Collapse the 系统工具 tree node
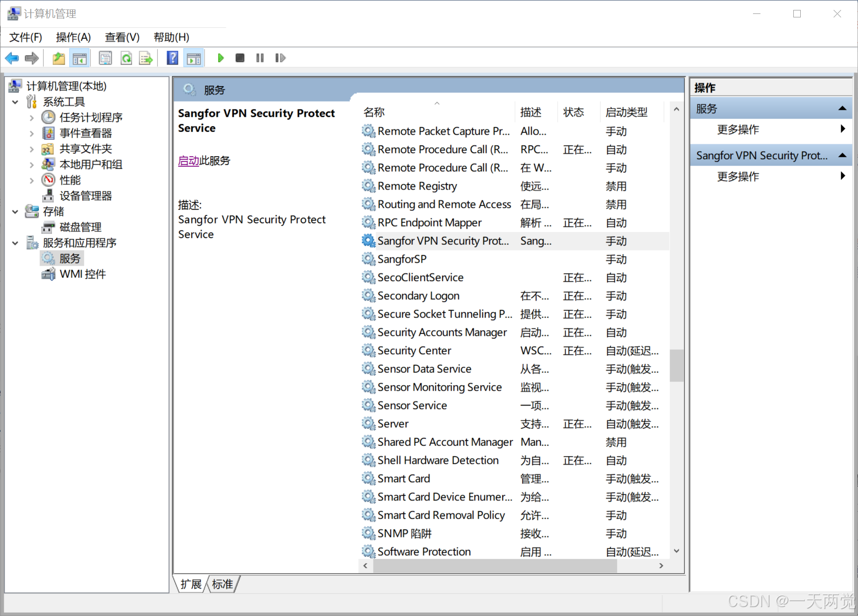Viewport: 858px width, 616px height. coord(15,102)
